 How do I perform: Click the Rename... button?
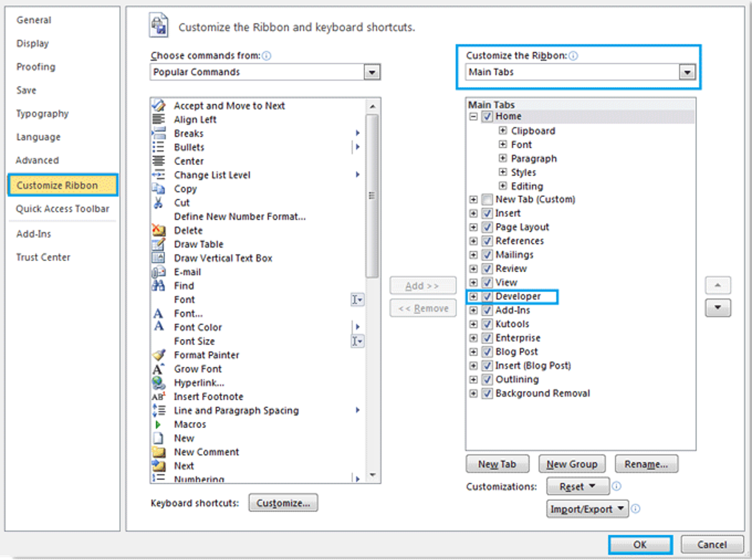[x=646, y=464]
